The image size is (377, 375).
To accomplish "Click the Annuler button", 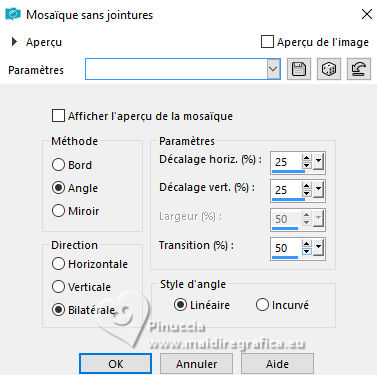I will tap(196, 364).
